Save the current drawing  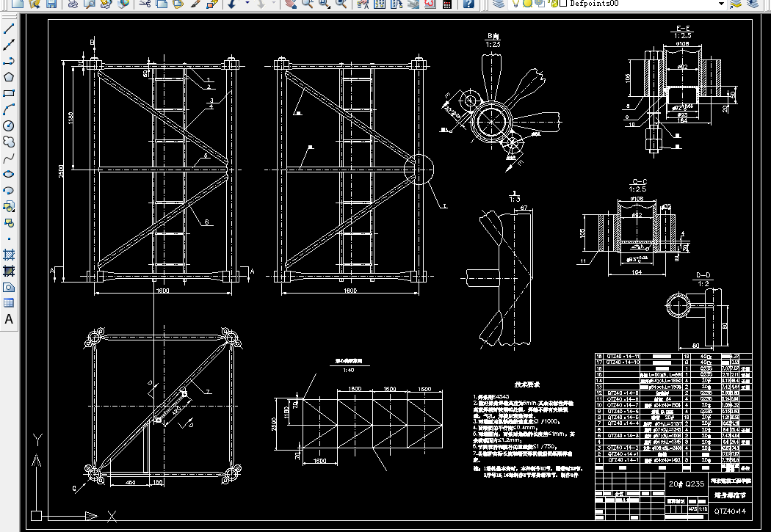(x=51, y=4)
